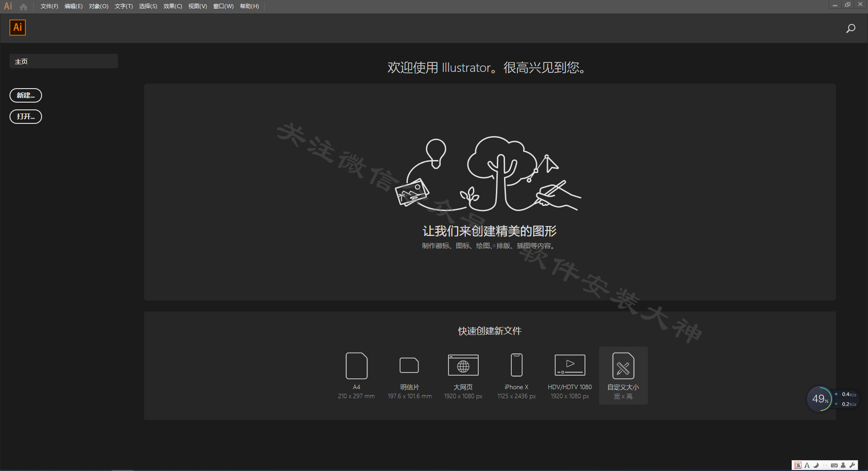The height and width of the screenshot is (471, 868).
Task: Open the 文件(F) menu
Action: point(49,6)
